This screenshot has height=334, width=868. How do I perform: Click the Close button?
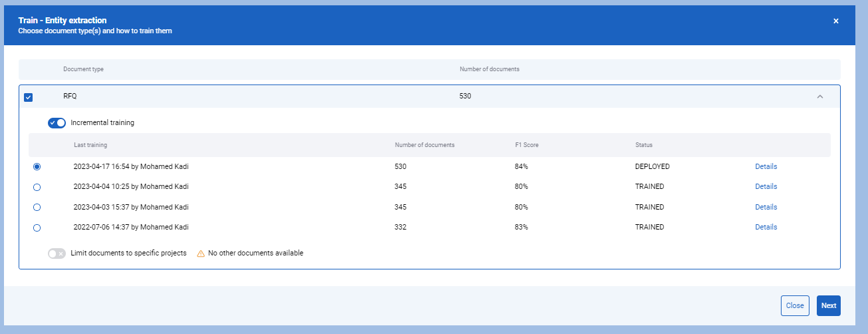coord(795,305)
